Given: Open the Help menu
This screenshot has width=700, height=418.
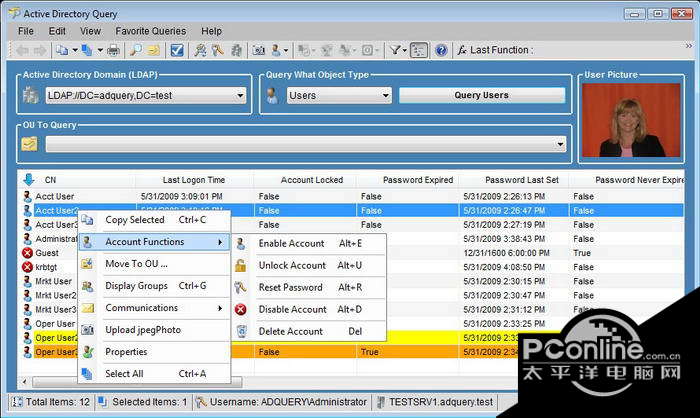Looking at the screenshot, I should click(x=211, y=31).
